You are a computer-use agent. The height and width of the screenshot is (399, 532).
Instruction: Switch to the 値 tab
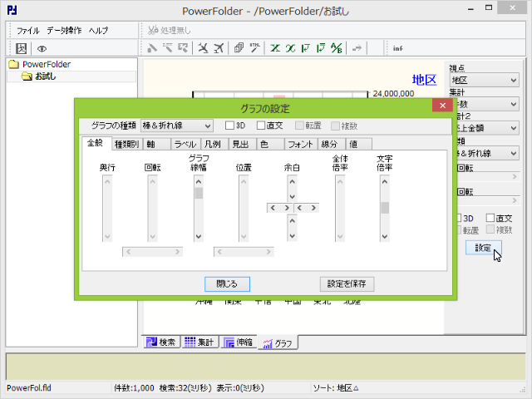(x=358, y=144)
